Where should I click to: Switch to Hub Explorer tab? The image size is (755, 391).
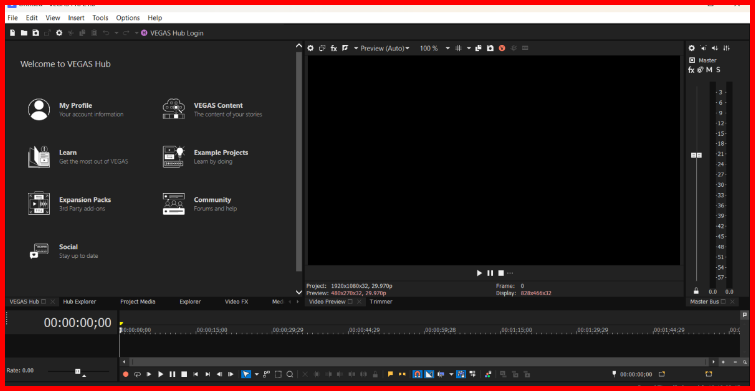click(x=79, y=302)
